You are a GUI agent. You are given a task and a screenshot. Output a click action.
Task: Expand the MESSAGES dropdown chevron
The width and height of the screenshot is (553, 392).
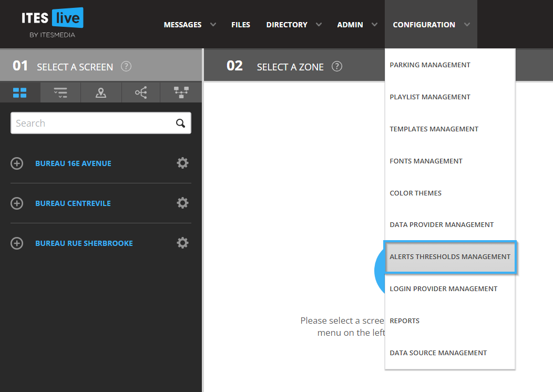coord(213,24)
